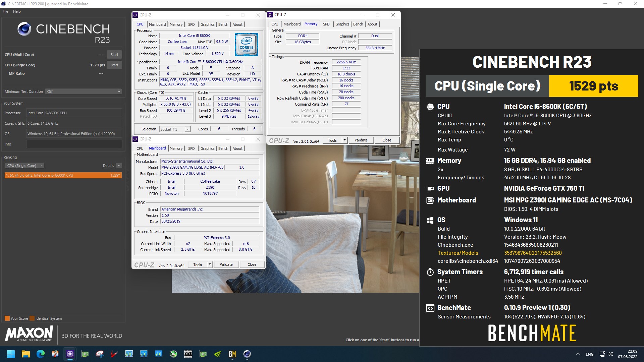Click the Motherboard icon in BenchMate panel
Screen dimensions: 644x362
[x=430, y=200]
